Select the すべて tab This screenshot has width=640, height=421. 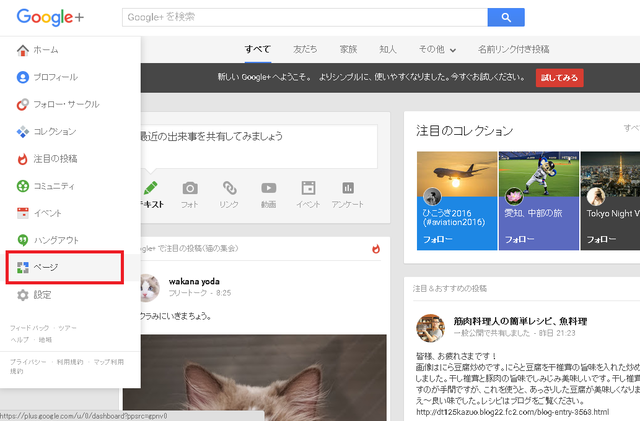[x=258, y=49]
